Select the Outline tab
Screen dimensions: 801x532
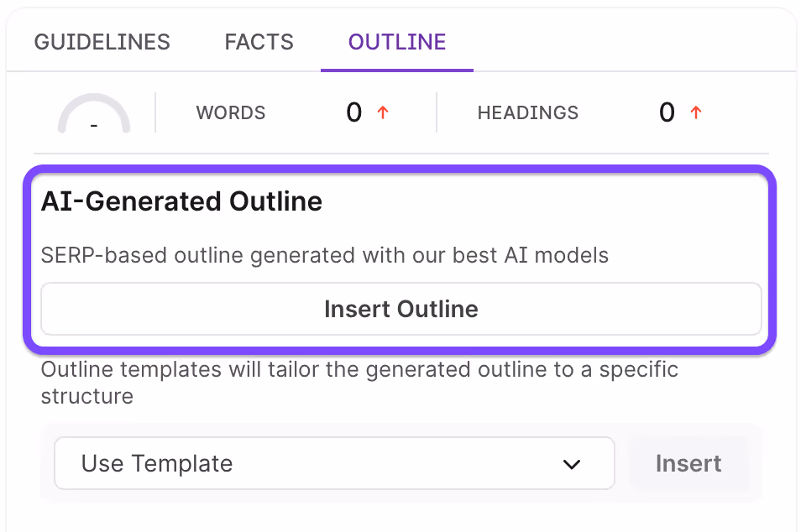397,42
